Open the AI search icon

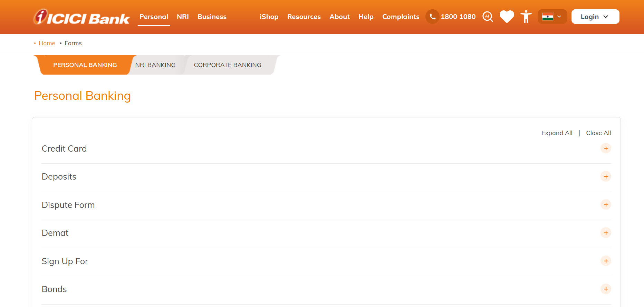point(488,17)
